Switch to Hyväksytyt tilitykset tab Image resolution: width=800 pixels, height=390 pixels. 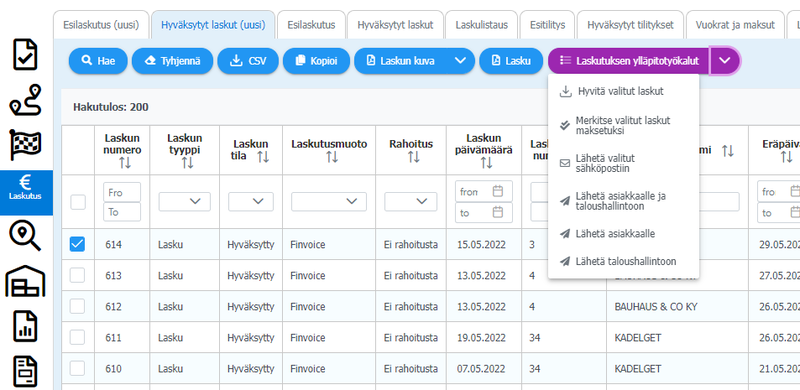click(x=630, y=25)
